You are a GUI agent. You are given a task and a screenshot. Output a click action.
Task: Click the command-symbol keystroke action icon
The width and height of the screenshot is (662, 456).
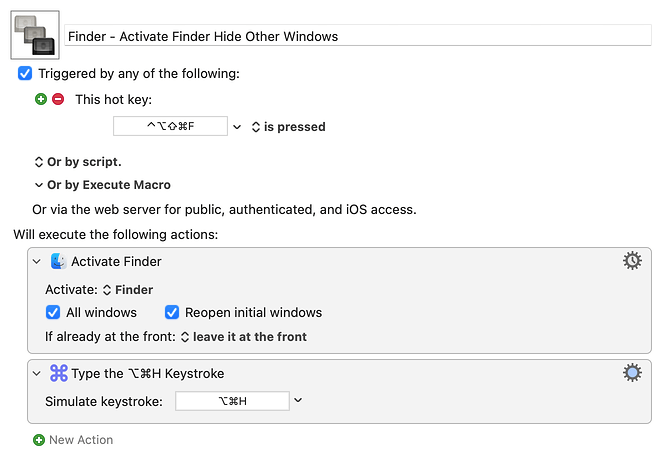click(x=58, y=373)
